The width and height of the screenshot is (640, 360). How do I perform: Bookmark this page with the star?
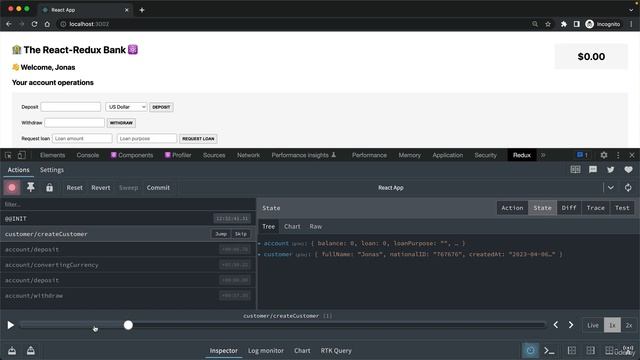(x=548, y=24)
